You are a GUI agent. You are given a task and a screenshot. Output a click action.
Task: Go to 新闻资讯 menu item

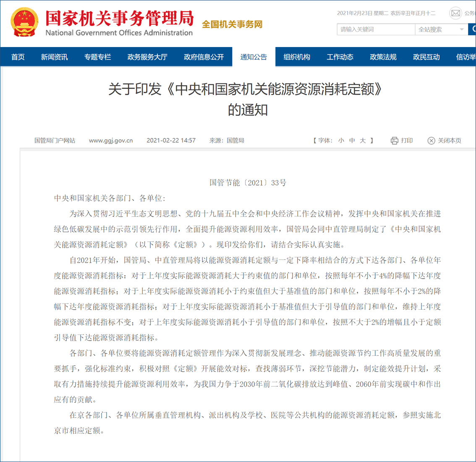[x=54, y=57]
